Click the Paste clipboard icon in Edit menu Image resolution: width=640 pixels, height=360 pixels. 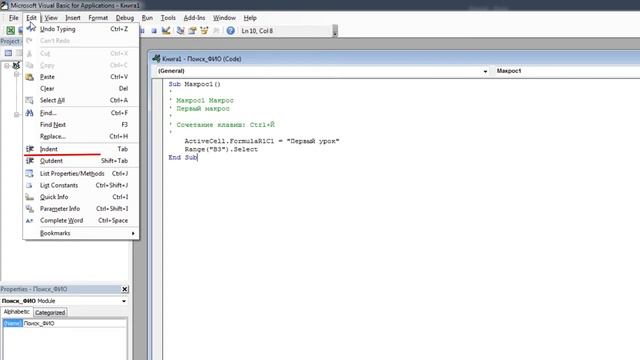tap(29, 77)
